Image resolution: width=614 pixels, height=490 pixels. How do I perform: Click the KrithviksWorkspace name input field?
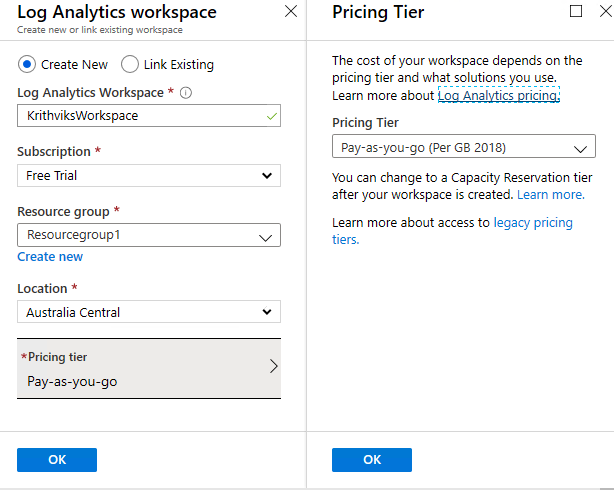coord(149,116)
